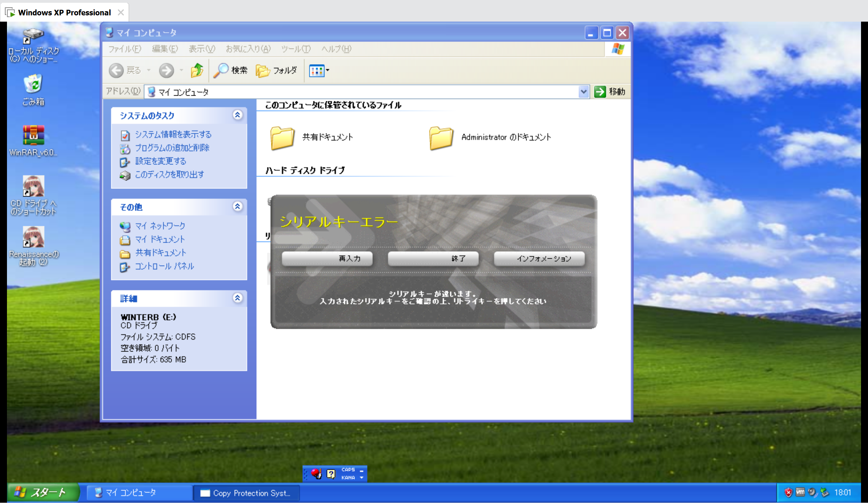Click the 再入力 re-enter button
868x503 pixels.
pyautogui.click(x=327, y=259)
